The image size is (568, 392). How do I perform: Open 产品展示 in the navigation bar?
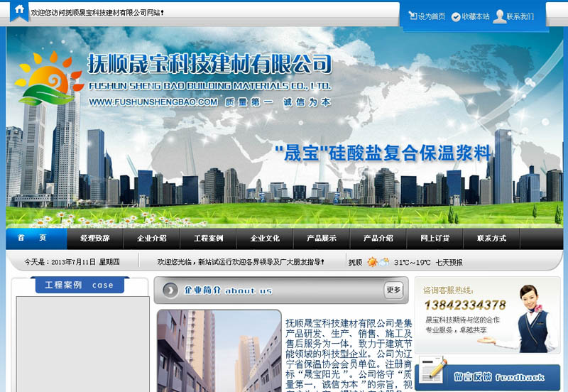(322, 239)
